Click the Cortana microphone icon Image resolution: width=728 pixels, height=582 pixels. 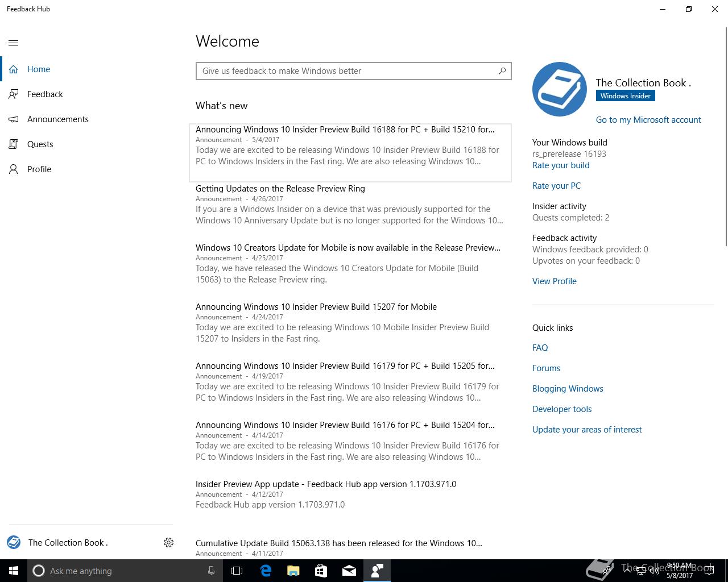(211, 571)
